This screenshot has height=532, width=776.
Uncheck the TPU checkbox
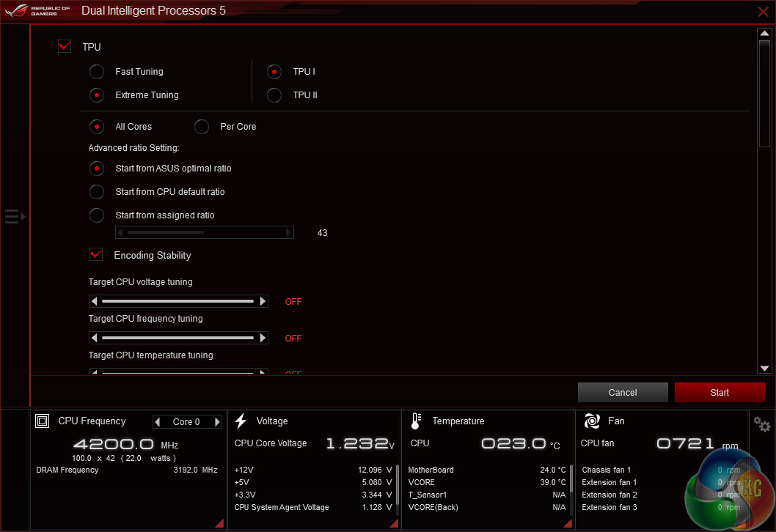65,47
